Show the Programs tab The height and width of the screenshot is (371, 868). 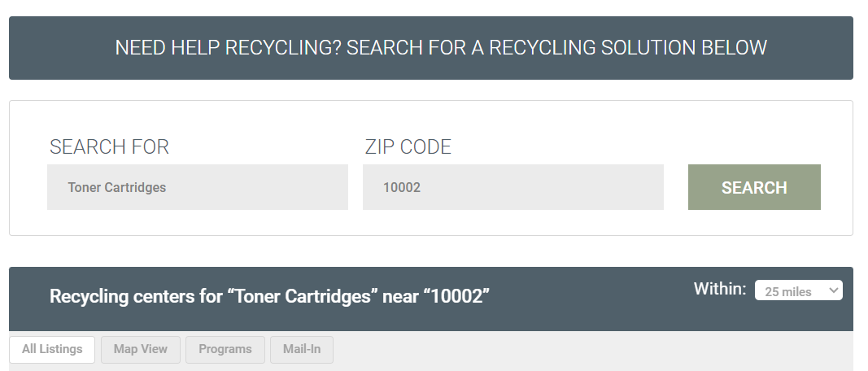tap(225, 349)
